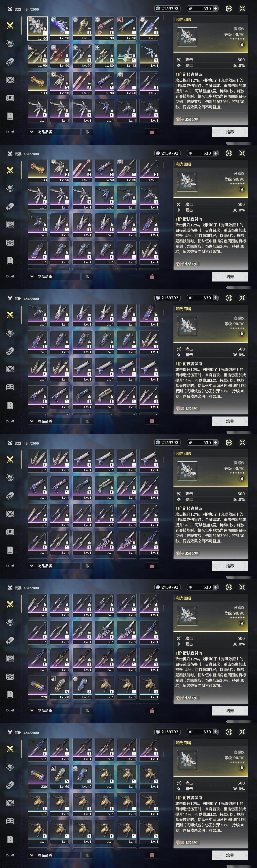Open the Weapons crossed-swords sidebar category

click(x=10, y=25)
